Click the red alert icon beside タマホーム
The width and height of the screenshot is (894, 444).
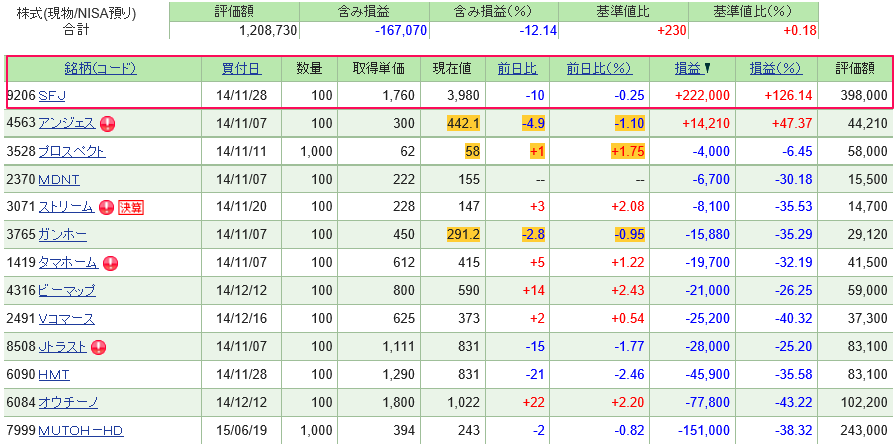110,264
